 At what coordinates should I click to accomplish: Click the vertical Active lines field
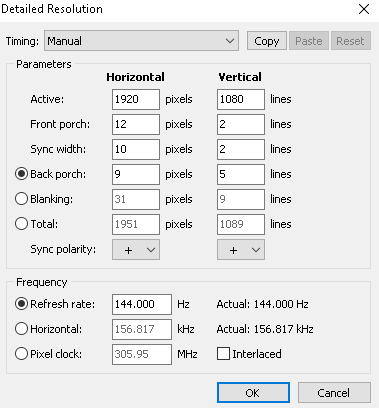(x=241, y=99)
